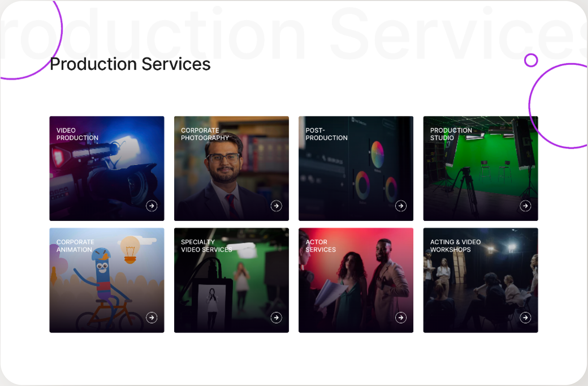Click the Specialty Video Services title

tap(207, 246)
